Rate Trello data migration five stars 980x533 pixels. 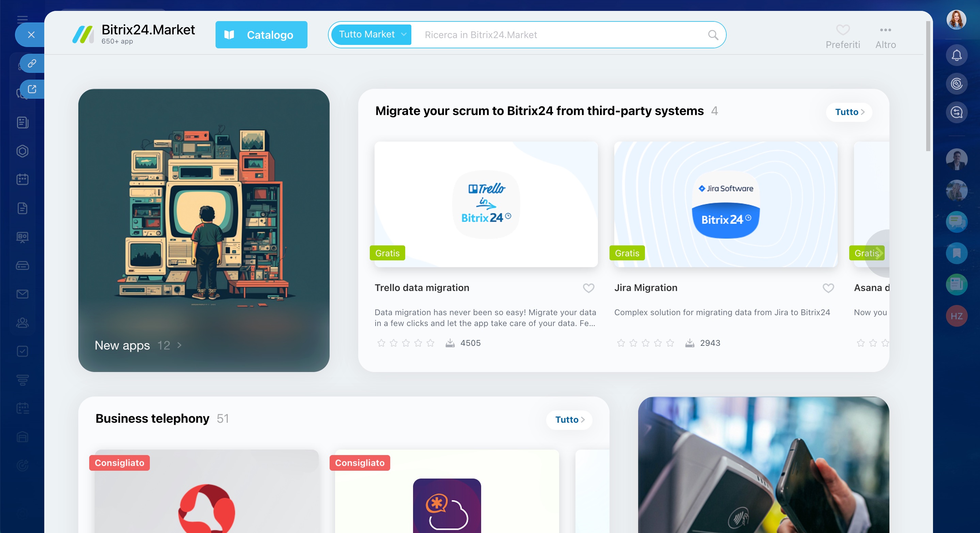click(x=430, y=343)
